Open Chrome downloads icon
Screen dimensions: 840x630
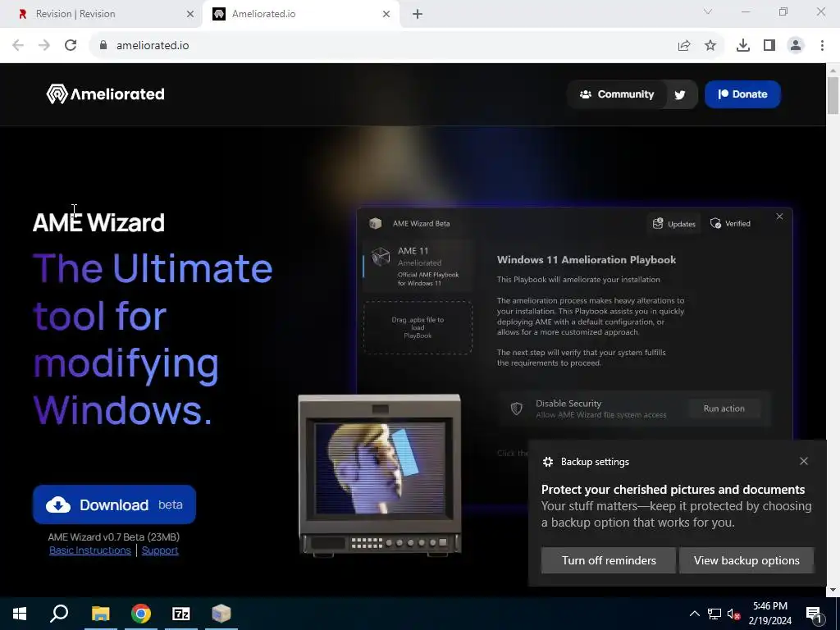click(742, 46)
